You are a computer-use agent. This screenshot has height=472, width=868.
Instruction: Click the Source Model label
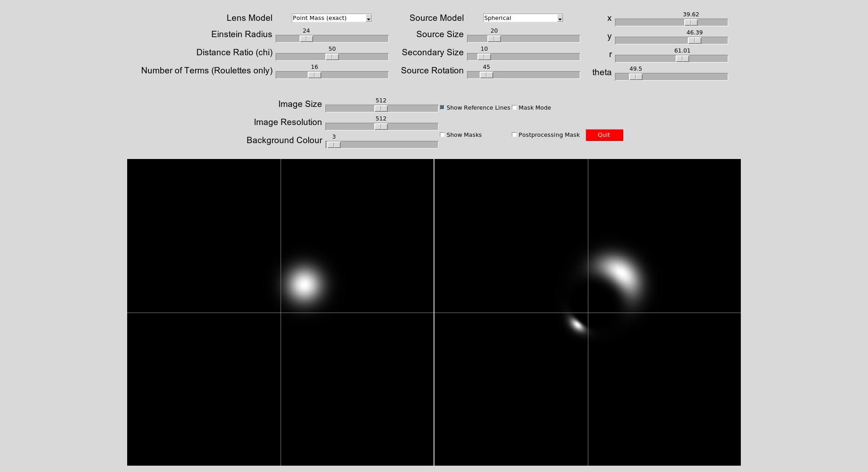(x=437, y=18)
